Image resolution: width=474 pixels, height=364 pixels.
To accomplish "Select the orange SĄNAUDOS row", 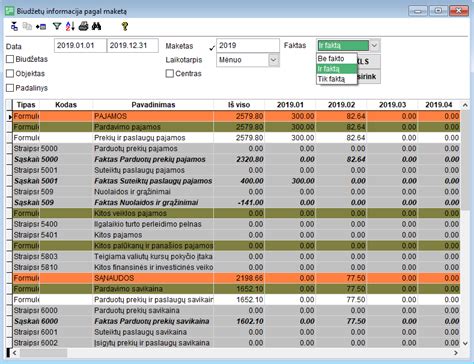I will click(236, 278).
